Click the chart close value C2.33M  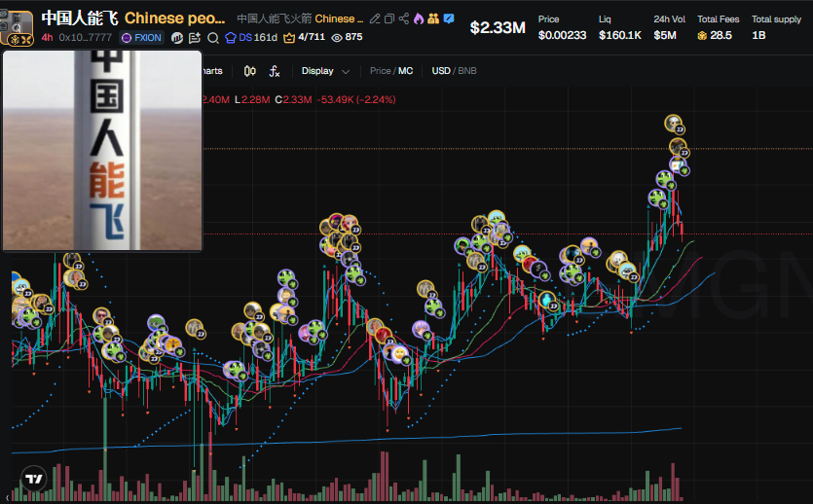[293, 99]
